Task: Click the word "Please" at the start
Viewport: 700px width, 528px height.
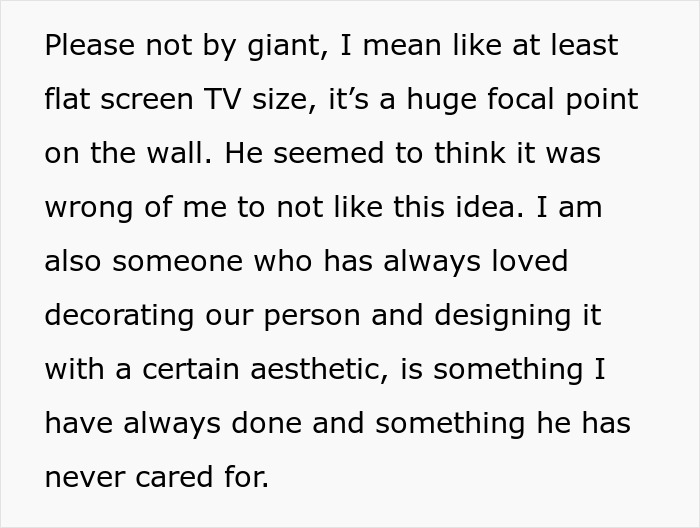Action: tap(89, 45)
